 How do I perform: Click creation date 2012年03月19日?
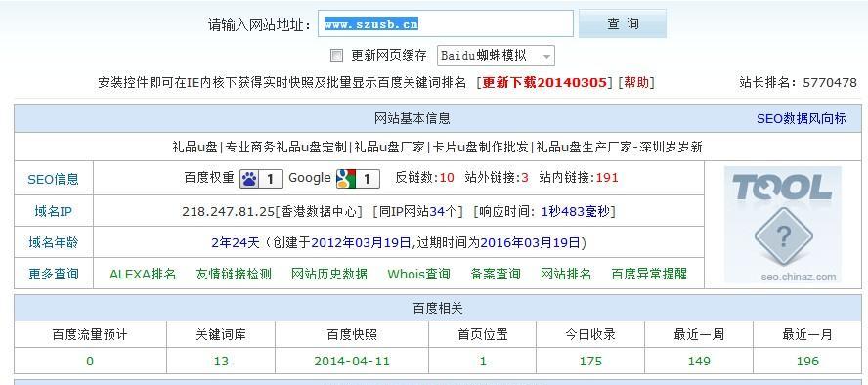pyautogui.click(x=362, y=243)
